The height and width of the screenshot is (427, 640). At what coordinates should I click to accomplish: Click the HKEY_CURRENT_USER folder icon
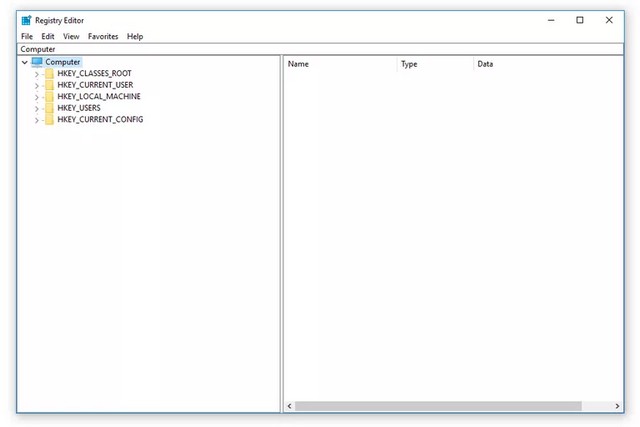(49, 85)
